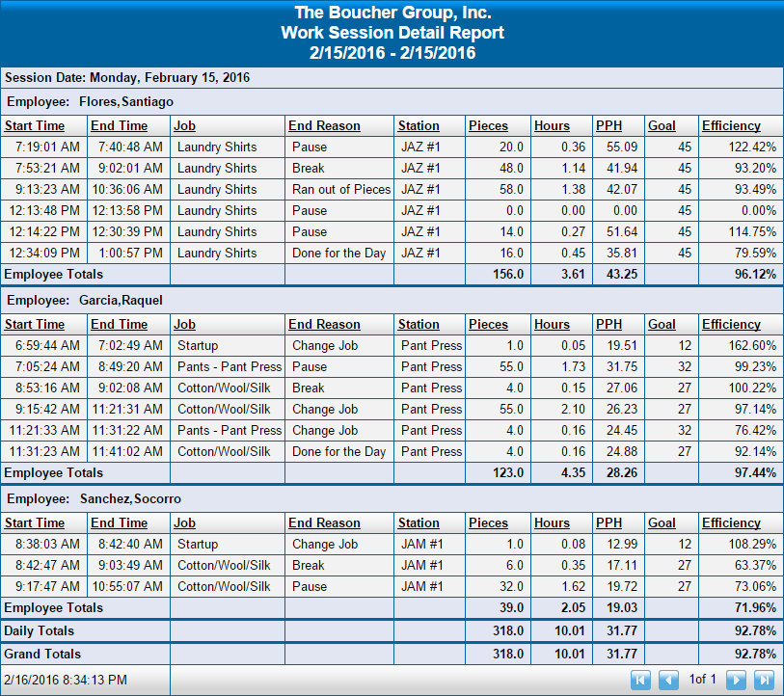Sort Sanchez,Socorro table by Station
784x696 pixels.
tap(419, 523)
